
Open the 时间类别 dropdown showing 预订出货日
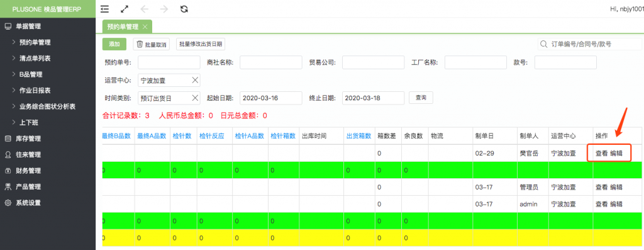click(169, 98)
